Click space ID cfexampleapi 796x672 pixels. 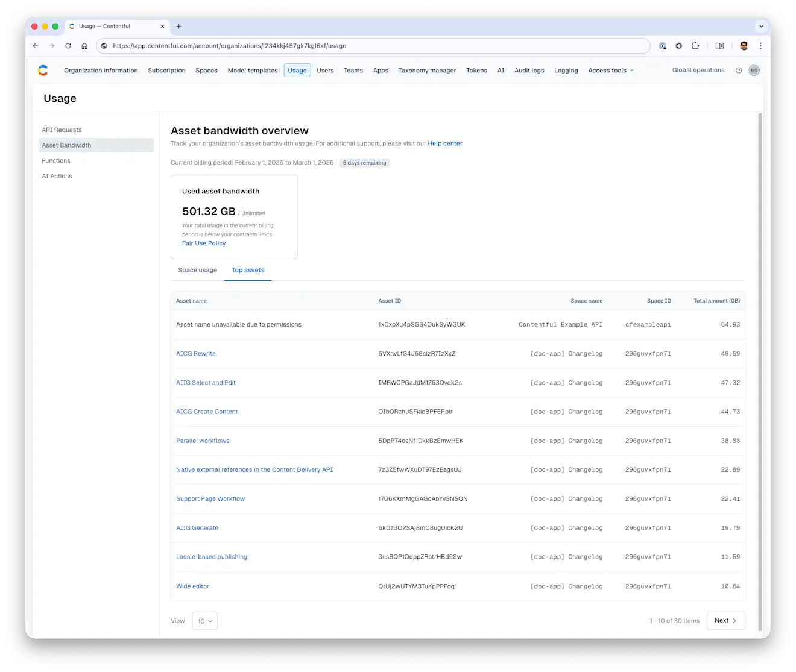click(648, 325)
